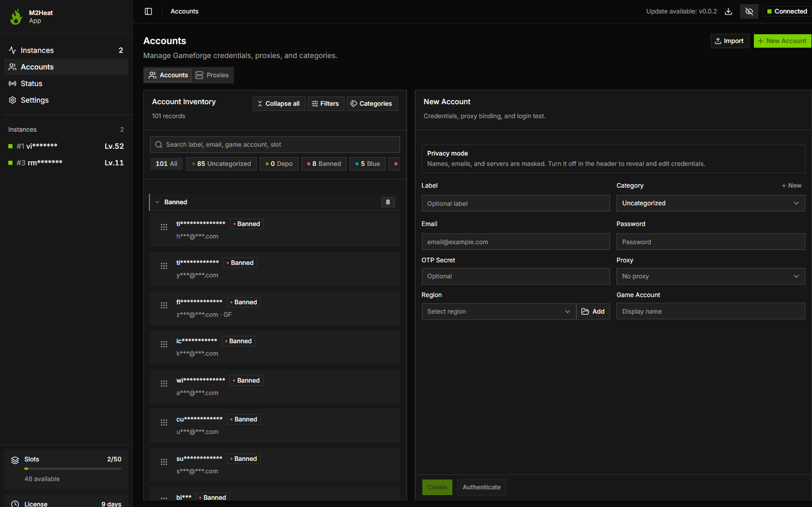Image resolution: width=812 pixels, height=507 pixels.
Task: Click the Slots 2/50 progress bar
Action: (x=73, y=469)
